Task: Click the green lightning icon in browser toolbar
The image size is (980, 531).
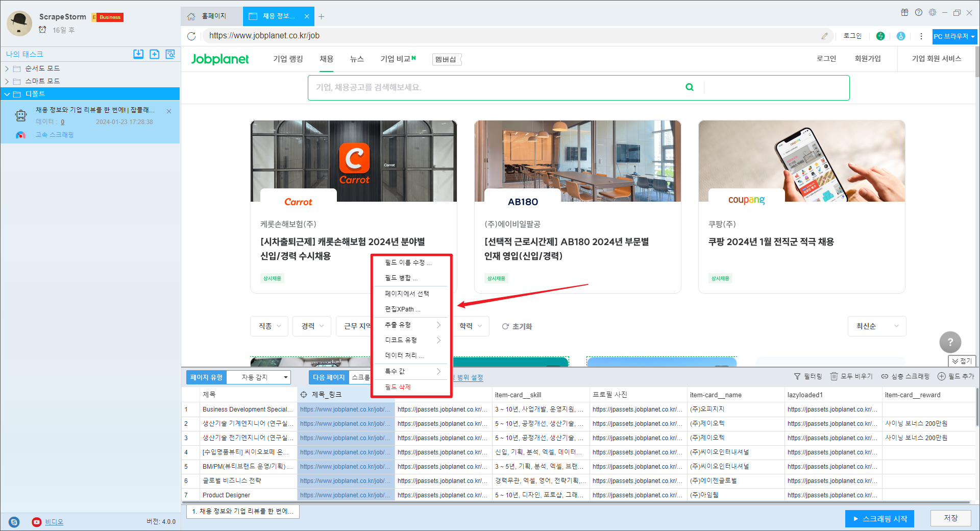Action: (880, 36)
